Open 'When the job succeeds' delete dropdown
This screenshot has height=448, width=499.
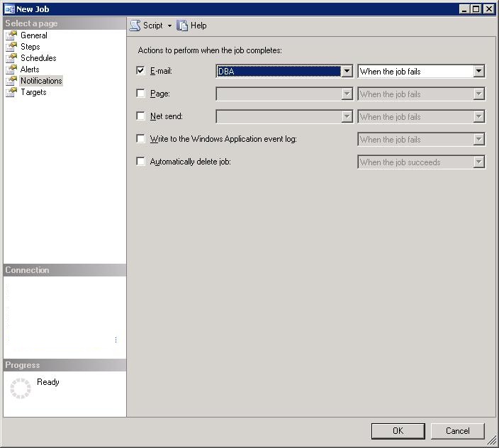coord(478,162)
